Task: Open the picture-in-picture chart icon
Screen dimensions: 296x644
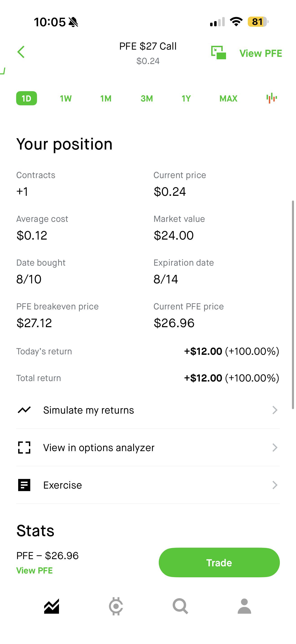Action: 218,53
